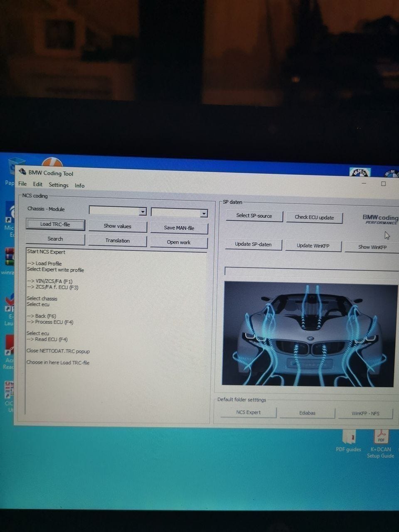Click the Translation button

point(118,241)
